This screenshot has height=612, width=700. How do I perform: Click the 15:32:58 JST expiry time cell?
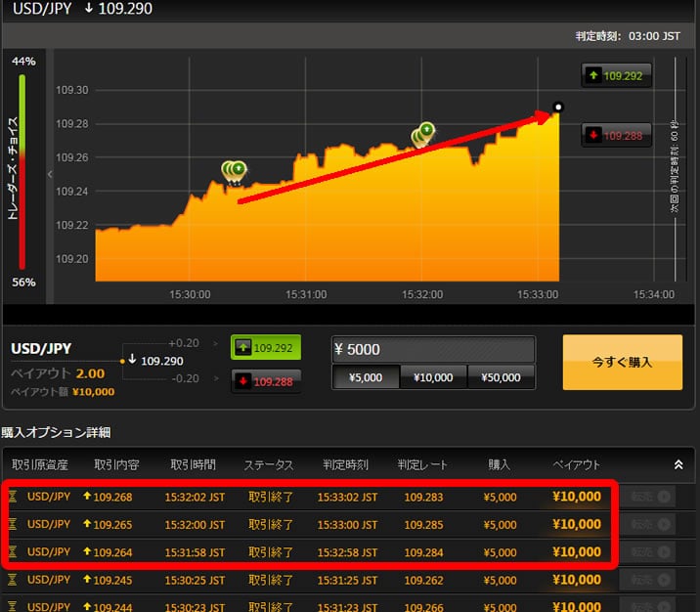click(347, 552)
